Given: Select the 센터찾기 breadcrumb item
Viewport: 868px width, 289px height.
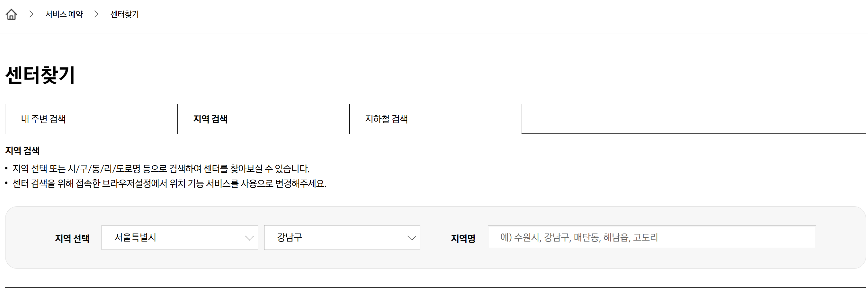Looking at the screenshot, I should click(x=125, y=14).
